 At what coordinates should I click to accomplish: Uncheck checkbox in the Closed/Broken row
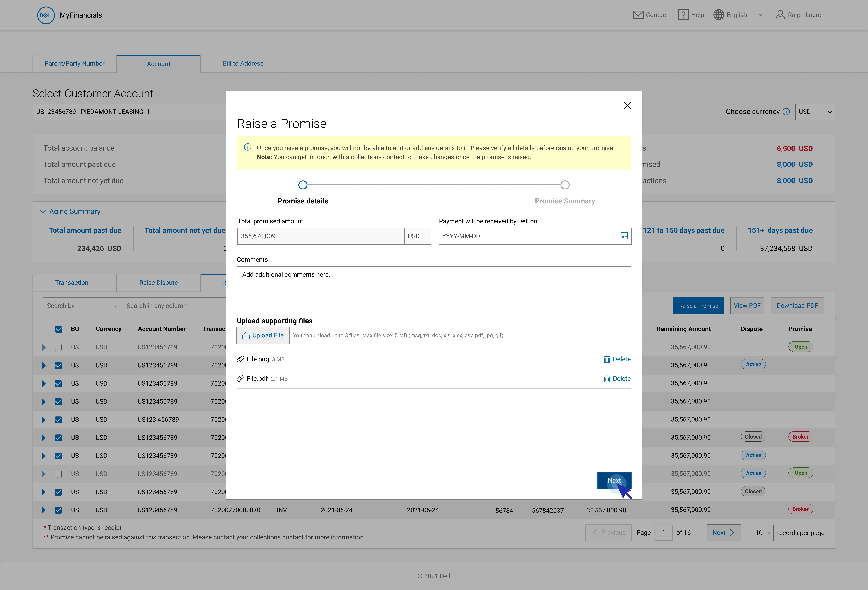(58, 438)
